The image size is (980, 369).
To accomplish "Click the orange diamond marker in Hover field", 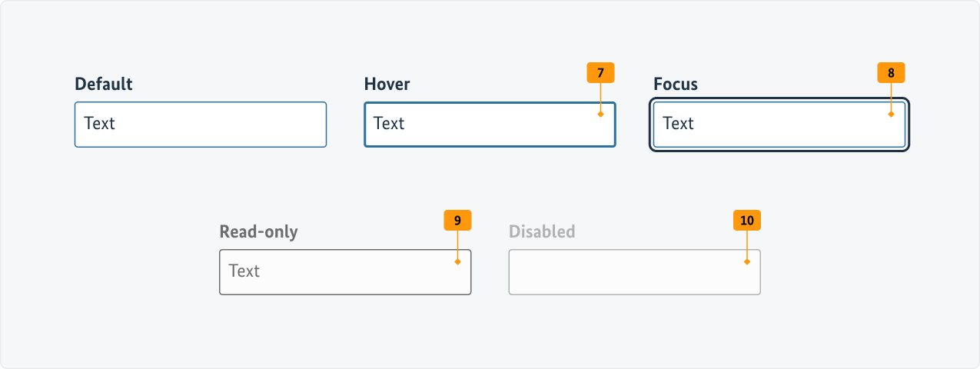I will point(601,115).
